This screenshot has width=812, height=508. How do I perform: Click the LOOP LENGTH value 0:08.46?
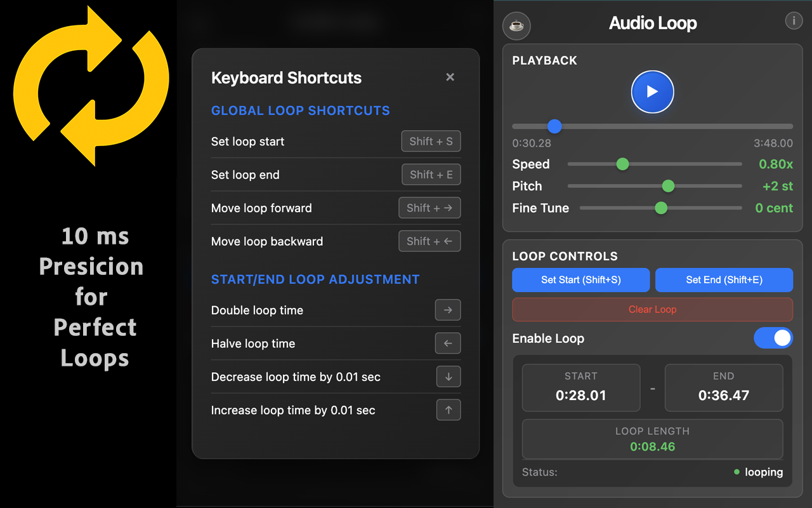[x=652, y=446]
